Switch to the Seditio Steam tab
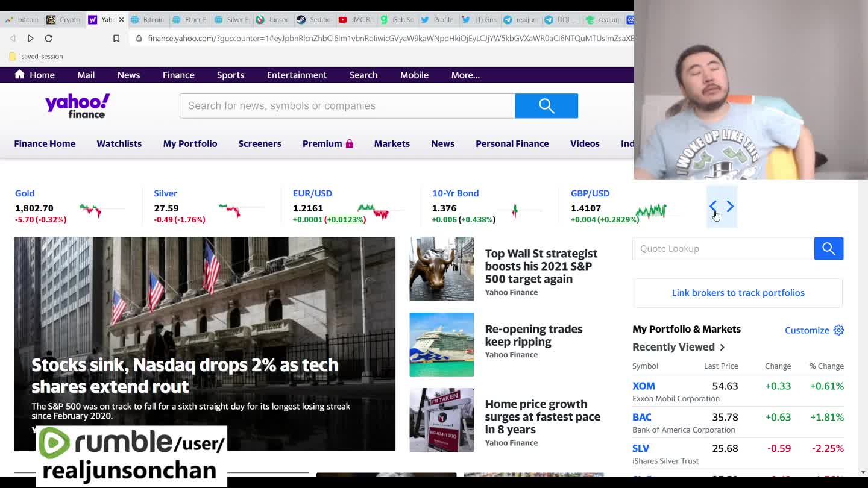Image resolution: width=868 pixels, height=488 pixels. (x=315, y=20)
